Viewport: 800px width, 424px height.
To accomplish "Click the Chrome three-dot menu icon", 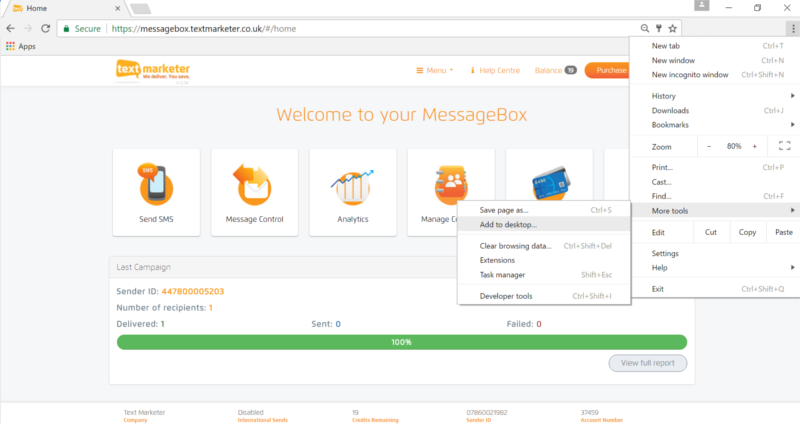I will click(792, 29).
